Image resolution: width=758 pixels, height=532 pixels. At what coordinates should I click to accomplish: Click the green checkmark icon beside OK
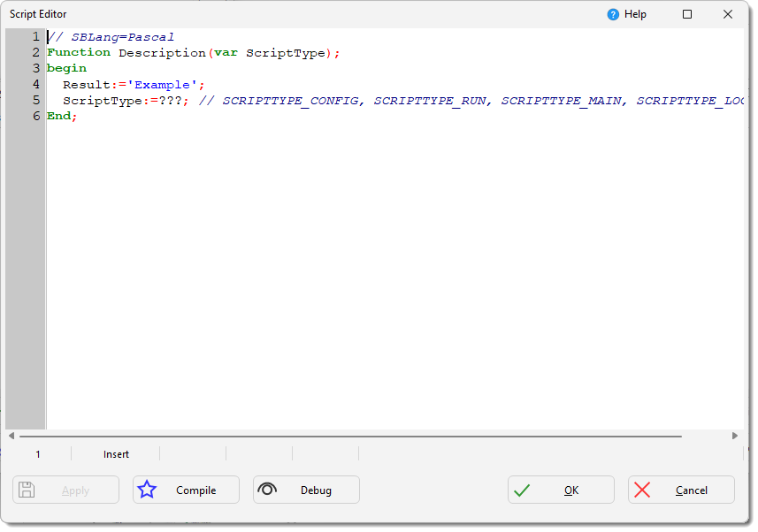[x=523, y=490]
